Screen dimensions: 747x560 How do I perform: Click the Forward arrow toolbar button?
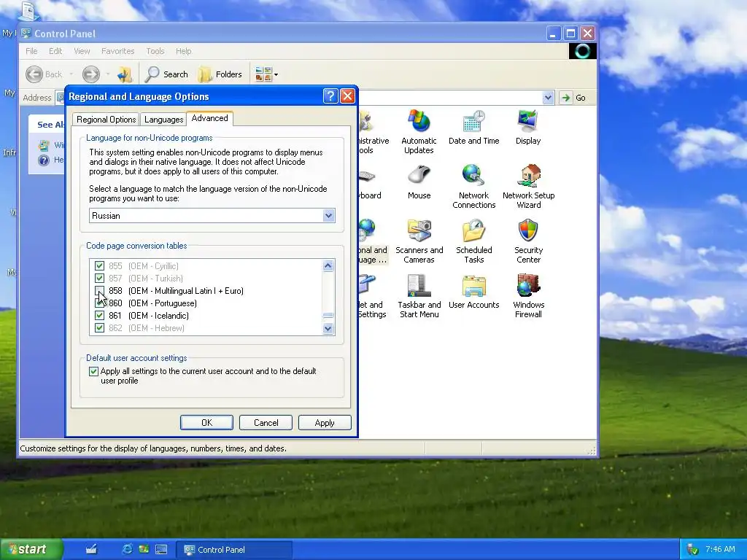91,74
